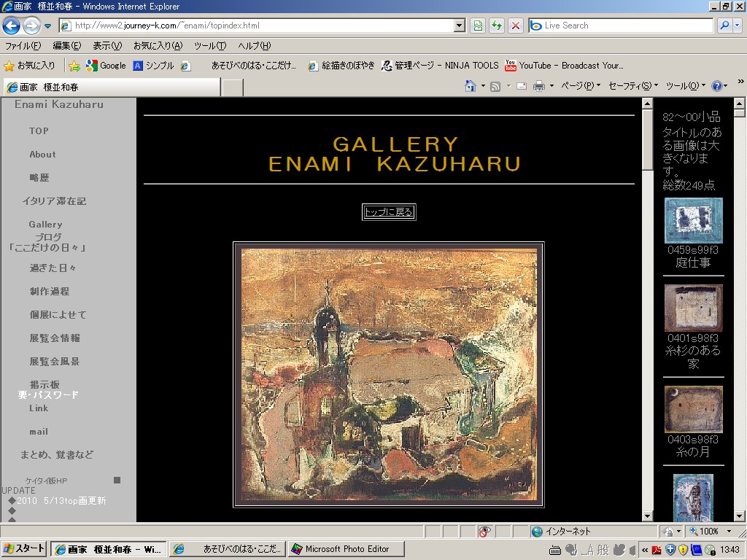Open the ページ(P) command menu
The height and width of the screenshot is (560, 747).
click(x=580, y=86)
